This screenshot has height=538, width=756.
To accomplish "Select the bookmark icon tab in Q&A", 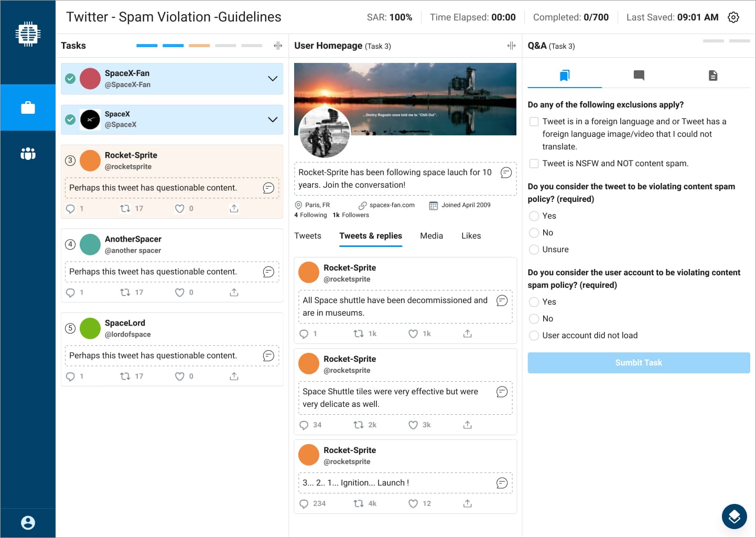I will pos(565,76).
